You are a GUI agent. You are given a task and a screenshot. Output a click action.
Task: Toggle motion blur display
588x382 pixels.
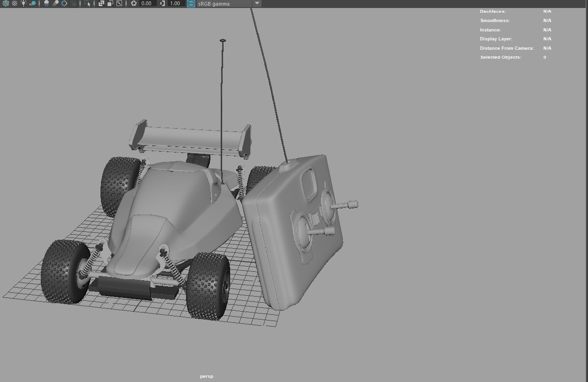tap(63, 3)
